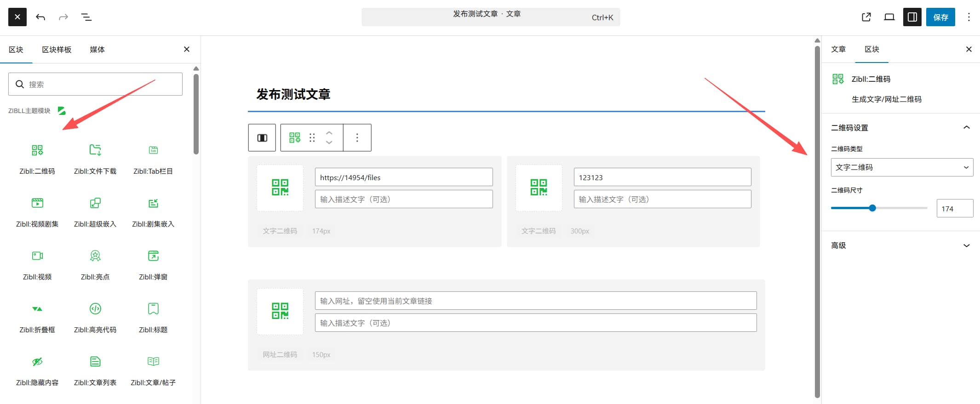The image size is (980, 404).
Task: Open command palette showing 发布测试文章
Action: pos(491,17)
